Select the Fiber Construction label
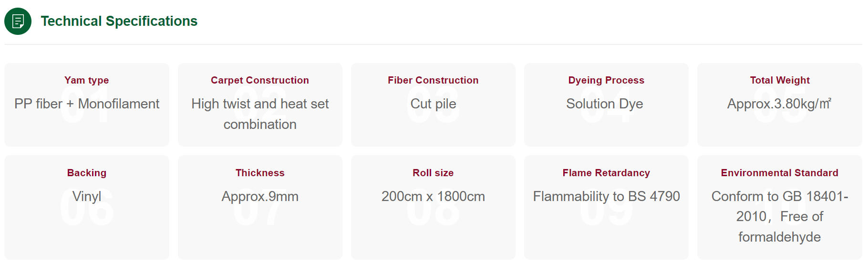Screen dimensions: 868x265 tap(433, 80)
